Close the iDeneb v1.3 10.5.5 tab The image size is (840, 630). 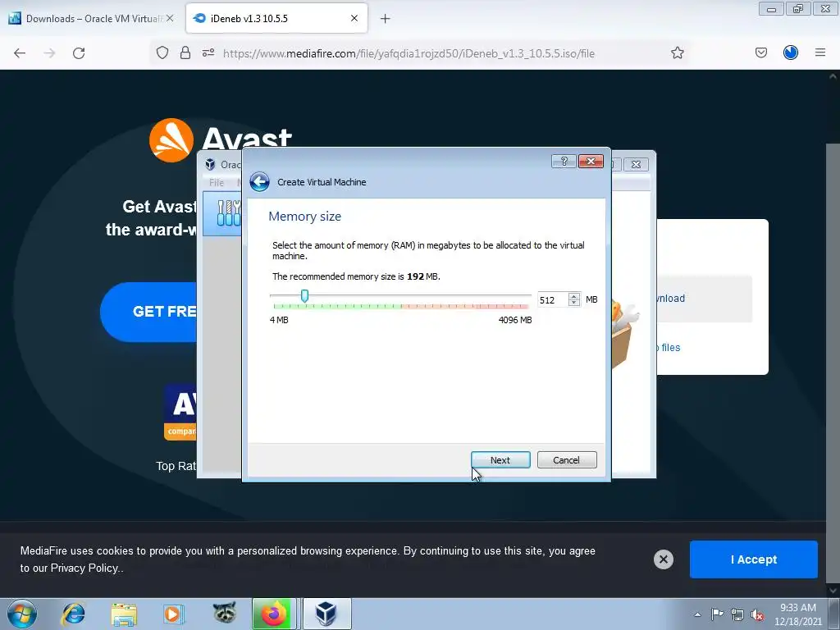(354, 18)
